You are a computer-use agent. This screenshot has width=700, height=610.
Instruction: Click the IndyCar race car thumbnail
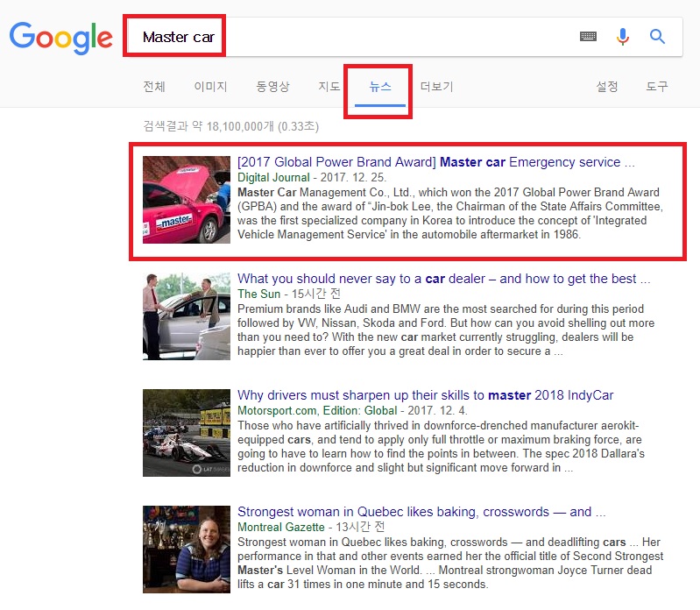point(187,433)
